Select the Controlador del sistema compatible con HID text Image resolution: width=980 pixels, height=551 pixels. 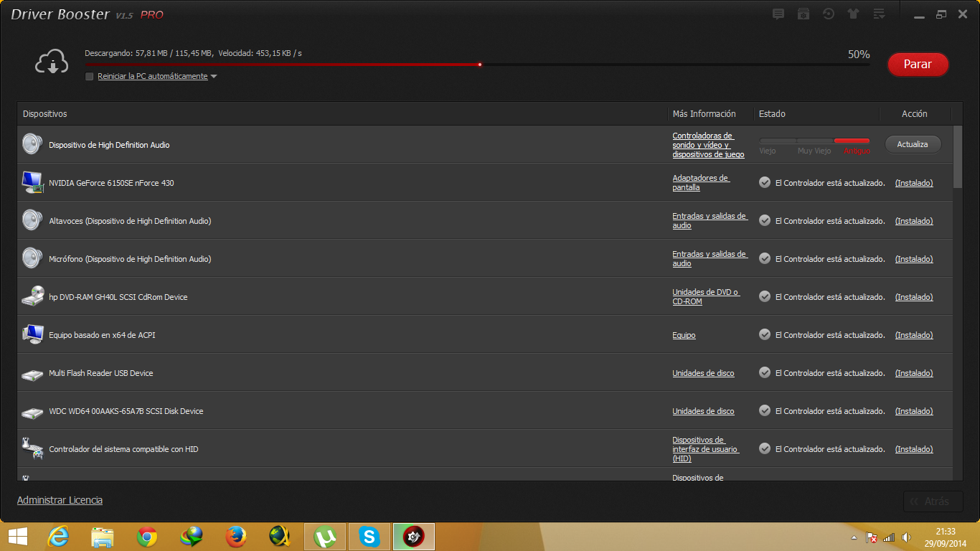[123, 449]
